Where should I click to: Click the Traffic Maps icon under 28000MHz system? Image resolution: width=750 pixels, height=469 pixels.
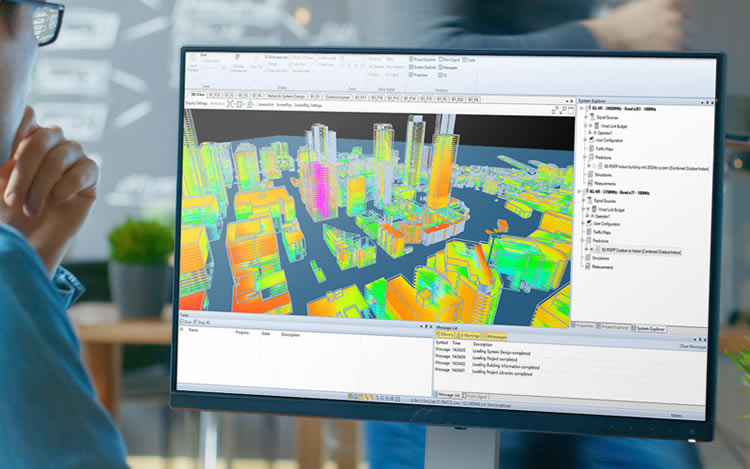coord(591,149)
